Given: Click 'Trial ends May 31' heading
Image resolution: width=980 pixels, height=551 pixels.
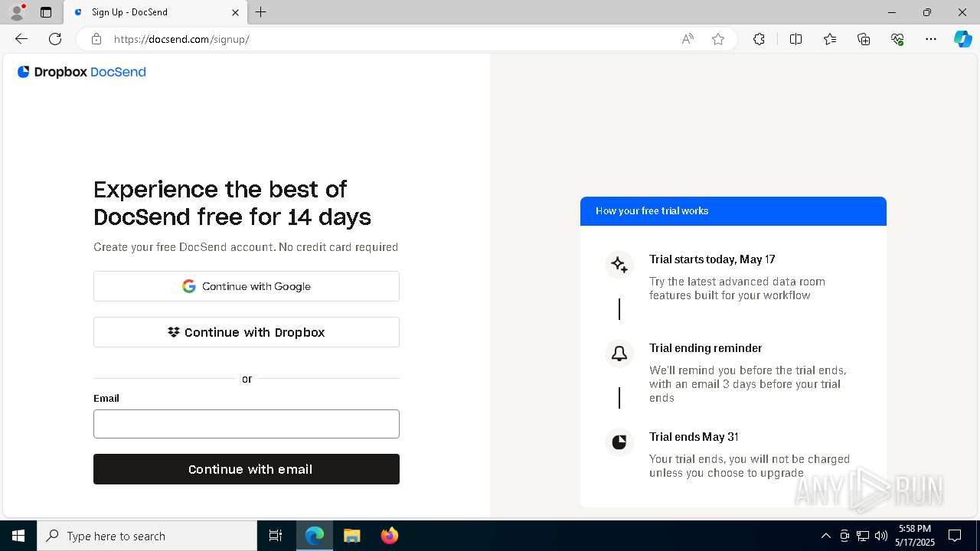Looking at the screenshot, I should [x=694, y=437].
